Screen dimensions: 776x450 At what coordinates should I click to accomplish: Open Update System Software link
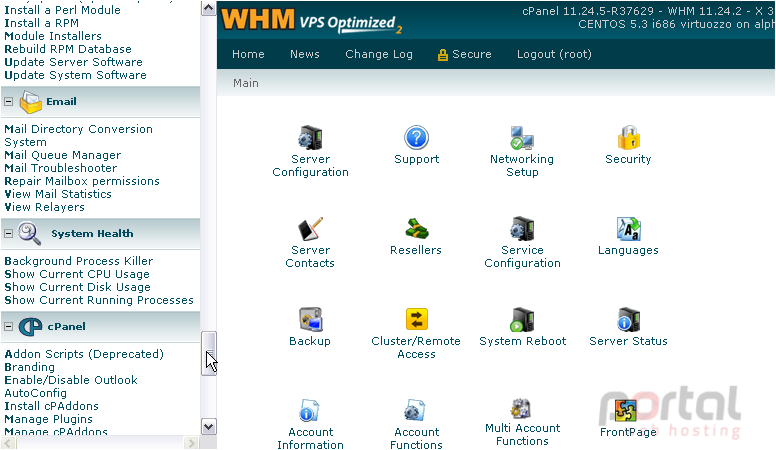point(75,75)
